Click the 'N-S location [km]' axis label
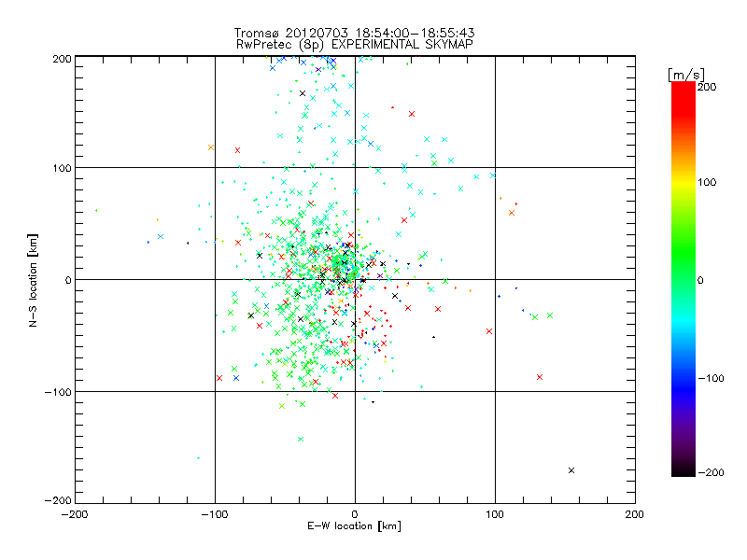The width and height of the screenshot is (747, 560). [33, 280]
